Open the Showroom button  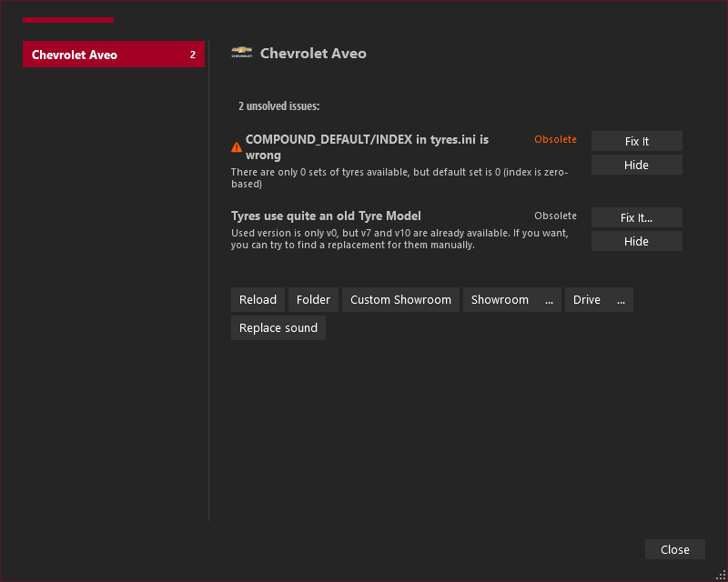[500, 299]
